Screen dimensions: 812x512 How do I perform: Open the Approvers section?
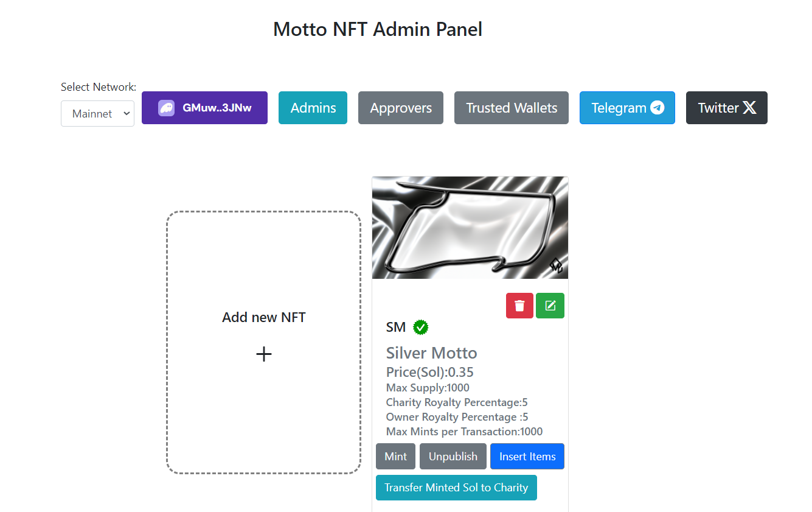[x=401, y=108]
